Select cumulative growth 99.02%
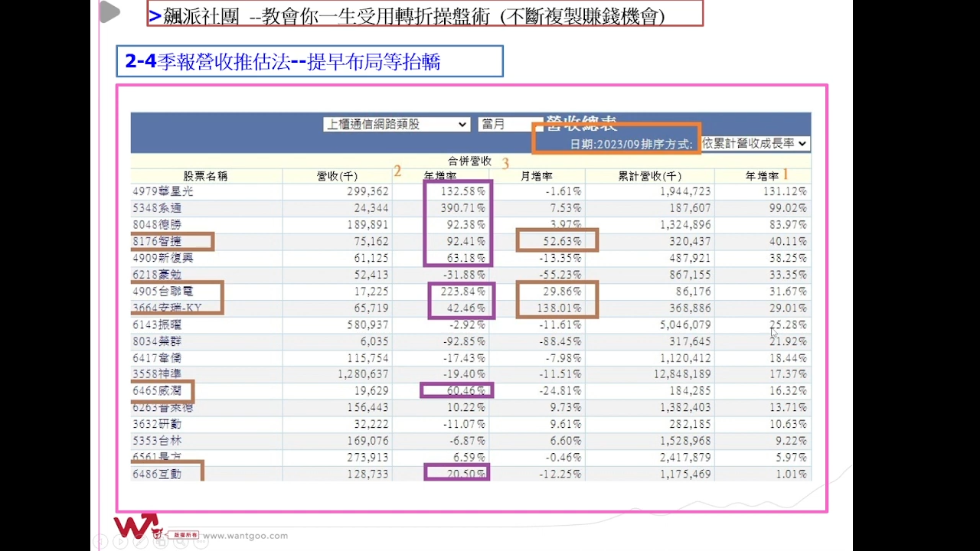The image size is (980, 551). tap(788, 208)
